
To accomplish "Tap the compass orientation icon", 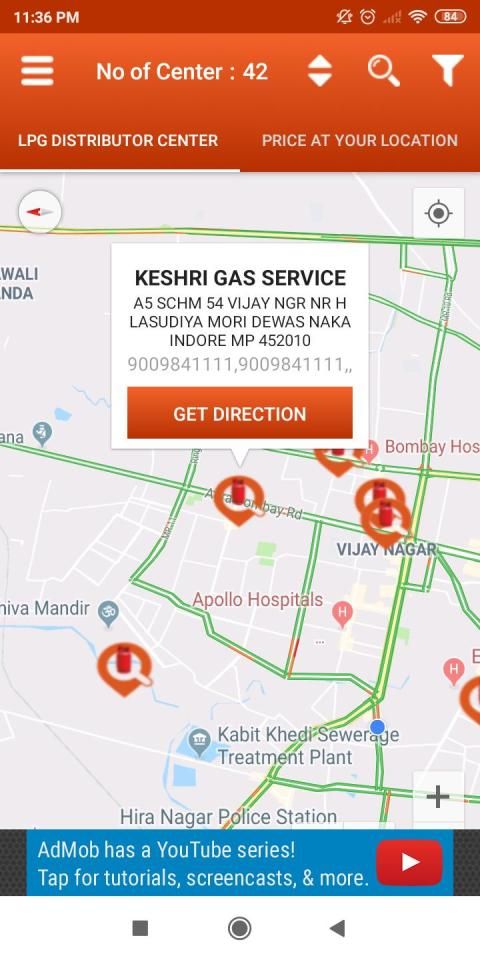I will pyautogui.click(x=40, y=212).
